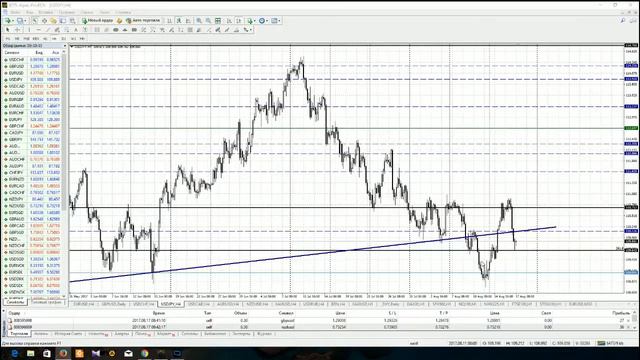Select EURGBP row in Market Watch
Viewport: 640px width, 360px height.
pos(33,99)
